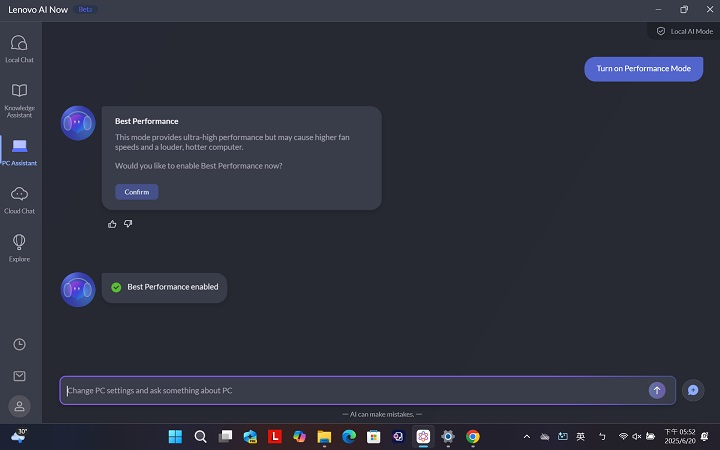This screenshot has width=720, height=450.
Task: Open Local Chat in sidebar
Action: 19,49
